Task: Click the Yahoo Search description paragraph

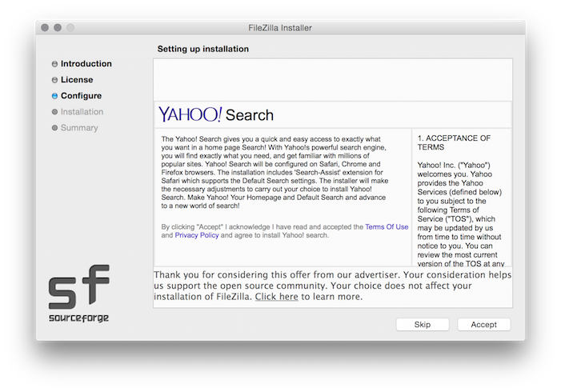Action: pos(274,172)
